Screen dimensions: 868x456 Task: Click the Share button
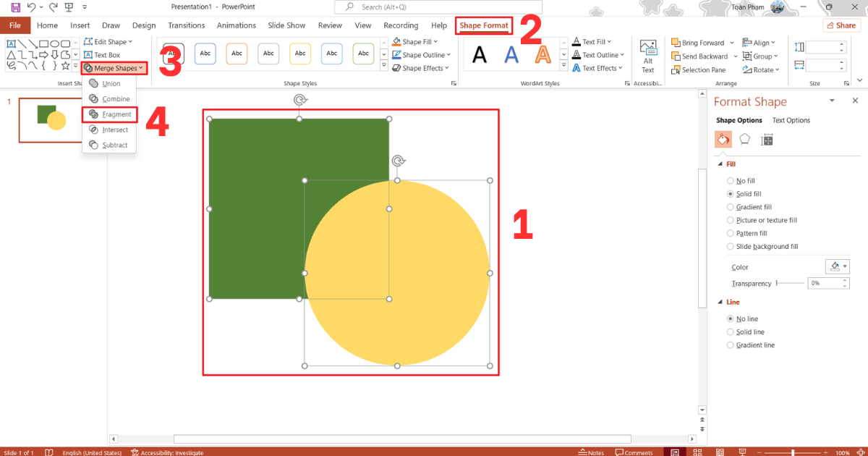(x=841, y=25)
